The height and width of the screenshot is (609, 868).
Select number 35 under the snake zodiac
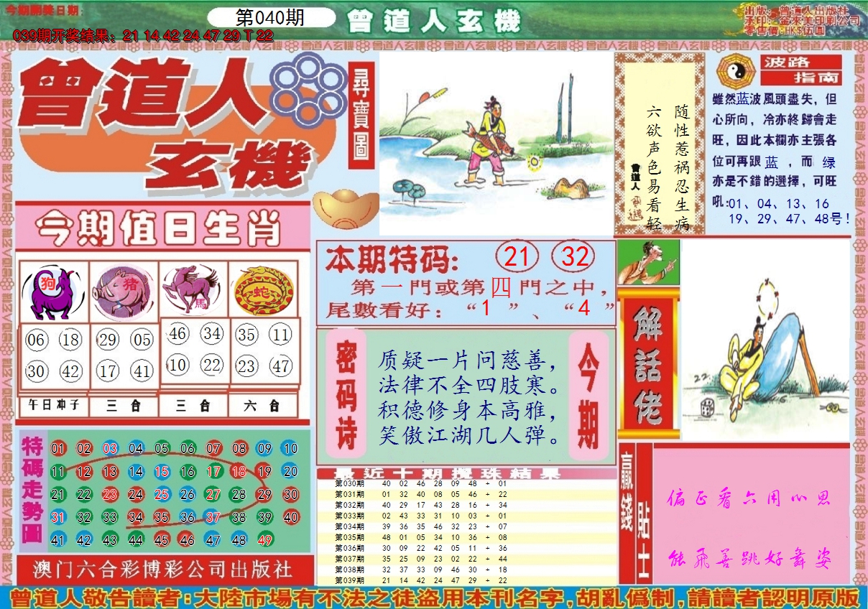[246, 335]
